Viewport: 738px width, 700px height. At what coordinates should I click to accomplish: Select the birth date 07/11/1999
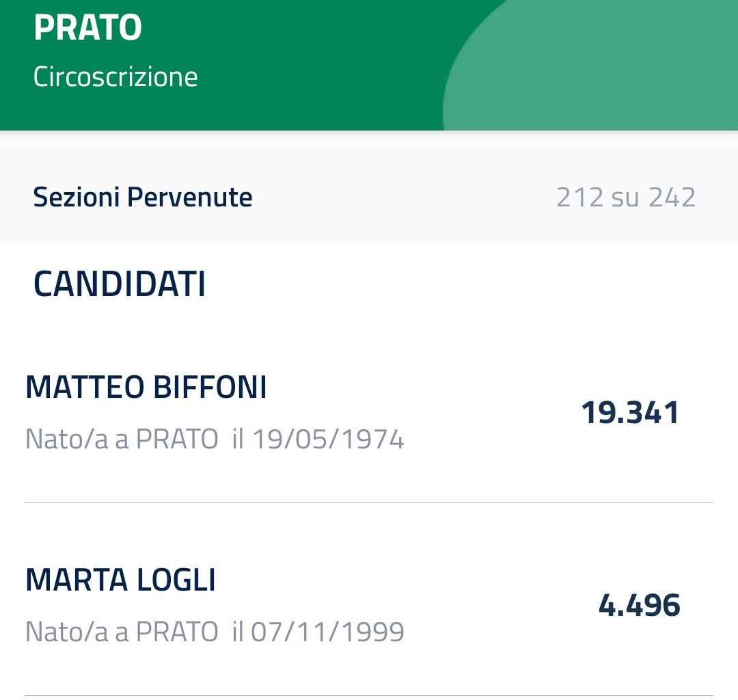(328, 632)
